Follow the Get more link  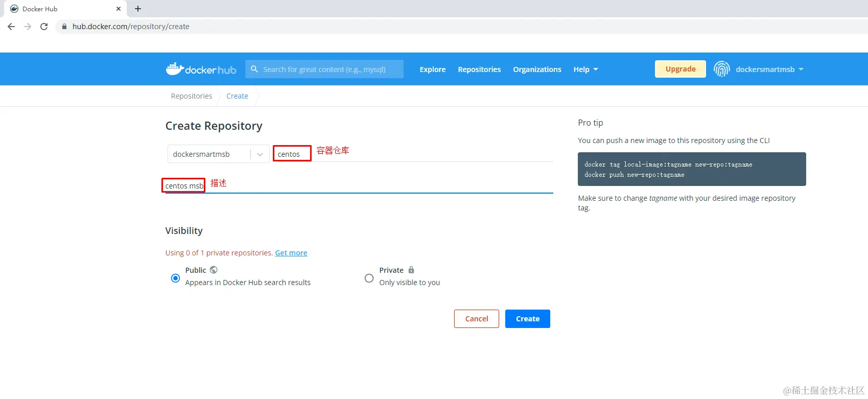(291, 253)
